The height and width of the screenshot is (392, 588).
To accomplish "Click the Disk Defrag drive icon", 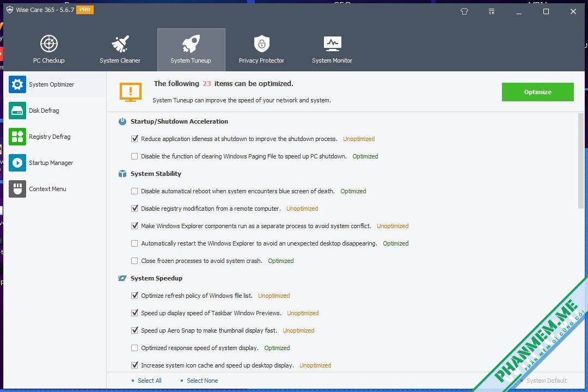I will (x=17, y=111).
